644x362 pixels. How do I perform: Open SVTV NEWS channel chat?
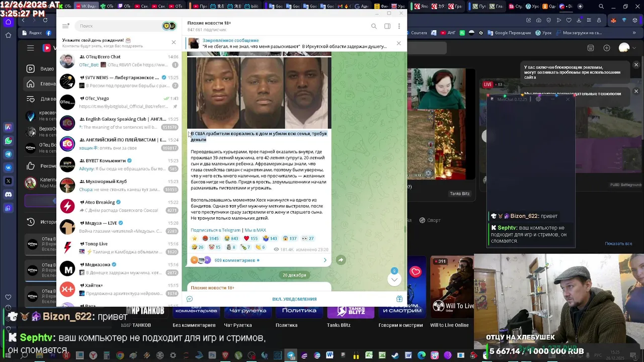[119, 81]
